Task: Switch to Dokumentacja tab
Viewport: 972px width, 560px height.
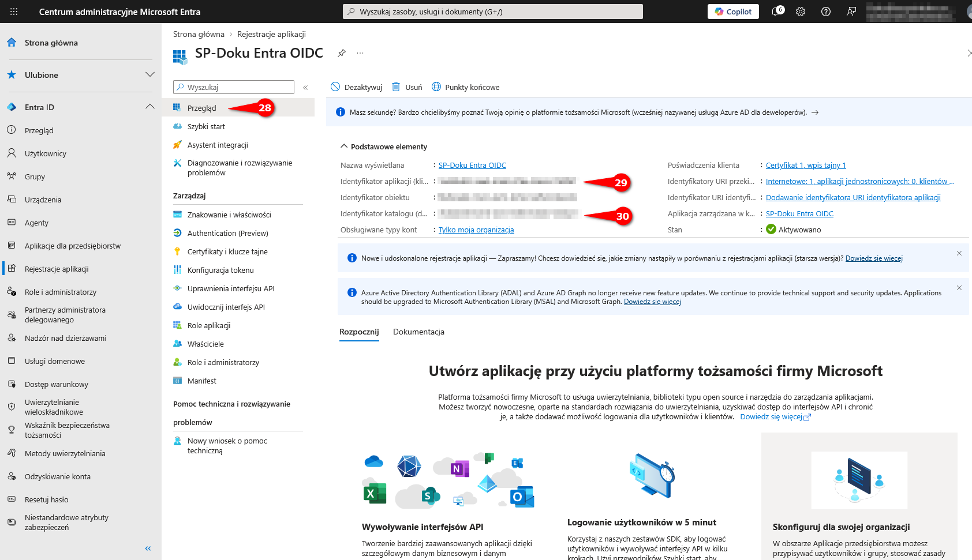Action: [x=418, y=332]
